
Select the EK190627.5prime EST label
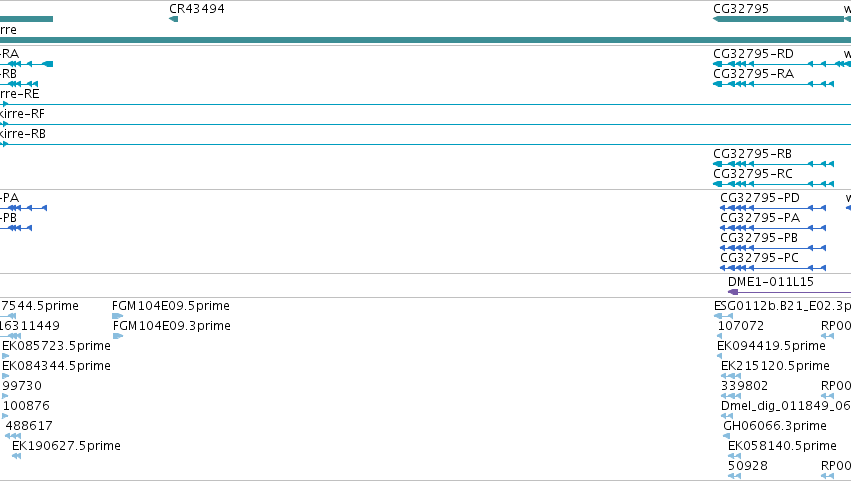coord(66,446)
